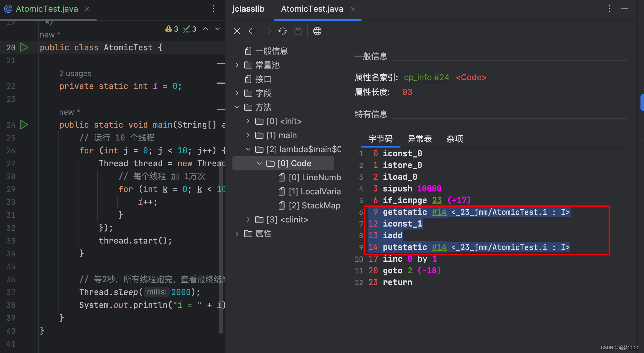Run class AtomicTest from gutter arrow
644x353 pixels.
pos(24,47)
